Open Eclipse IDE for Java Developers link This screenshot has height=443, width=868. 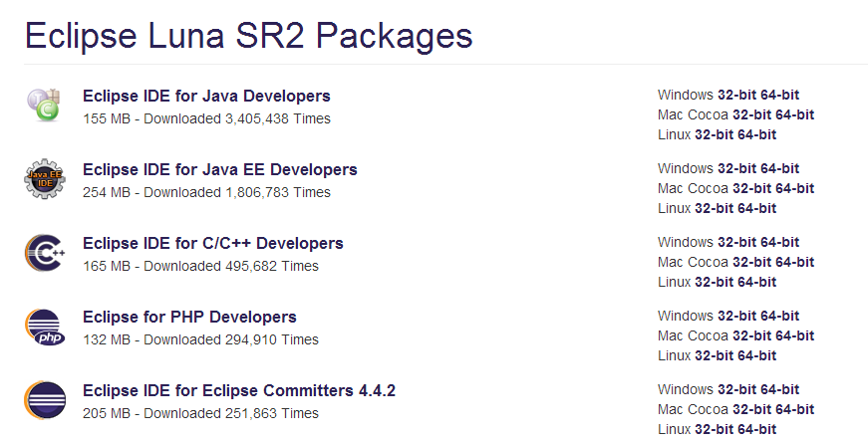(206, 96)
